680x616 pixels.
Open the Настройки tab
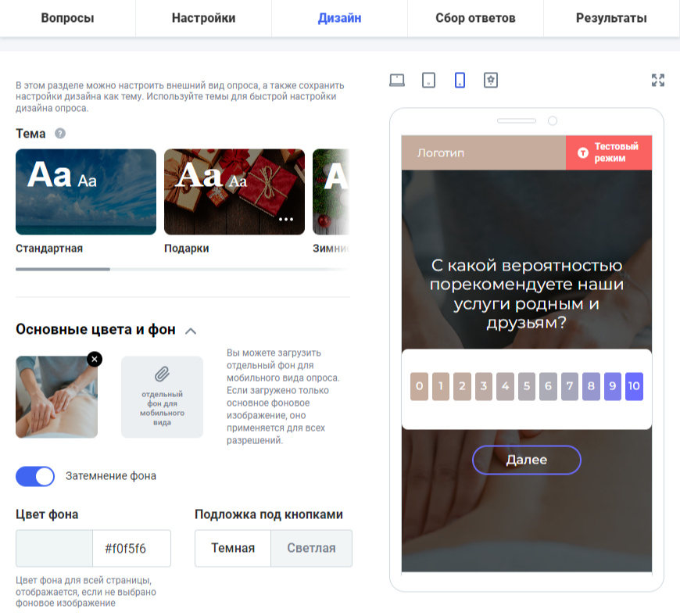coord(203,18)
